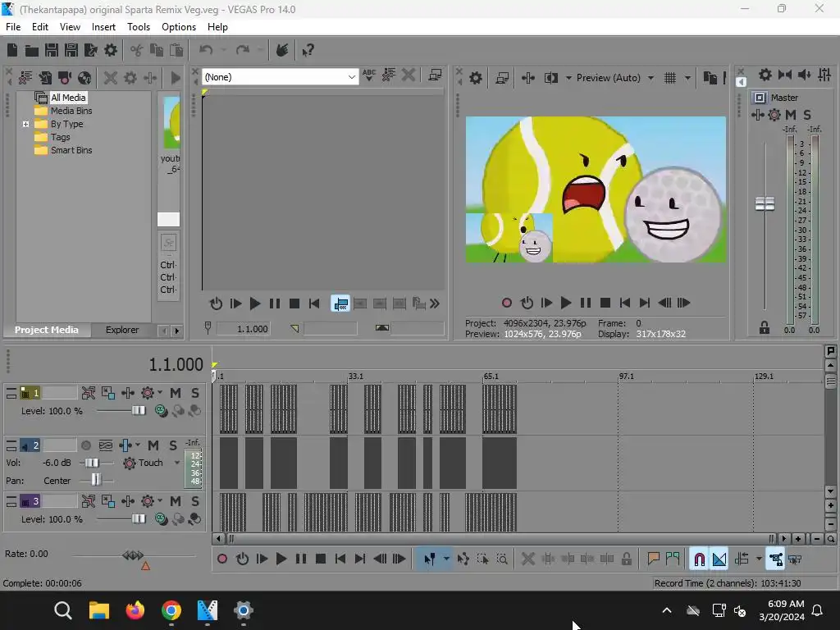The image size is (840, 630).
Task: Open the Insert menu
Action: tap(103, 27)
